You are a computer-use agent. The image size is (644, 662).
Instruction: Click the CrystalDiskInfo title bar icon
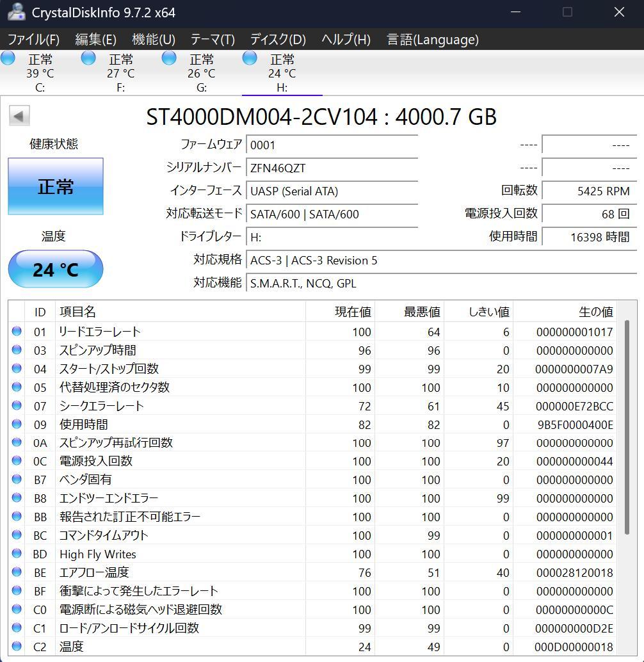[x=15, y=12]
